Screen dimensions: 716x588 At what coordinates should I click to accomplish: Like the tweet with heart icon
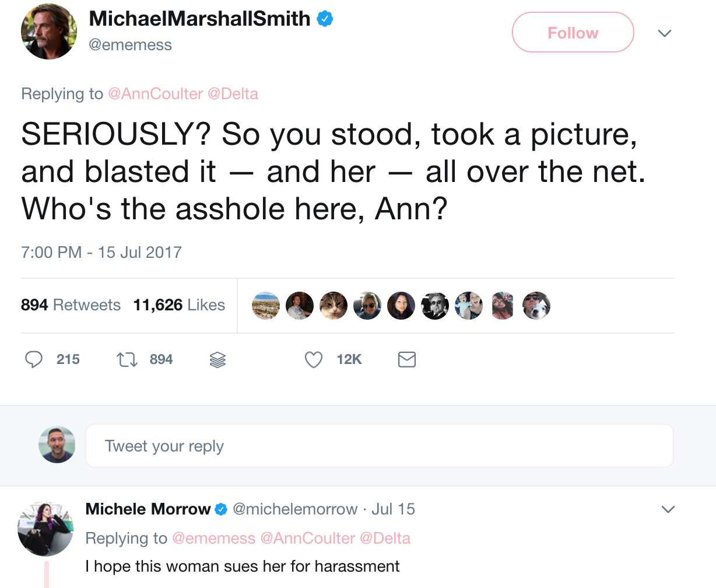point(314,359)
